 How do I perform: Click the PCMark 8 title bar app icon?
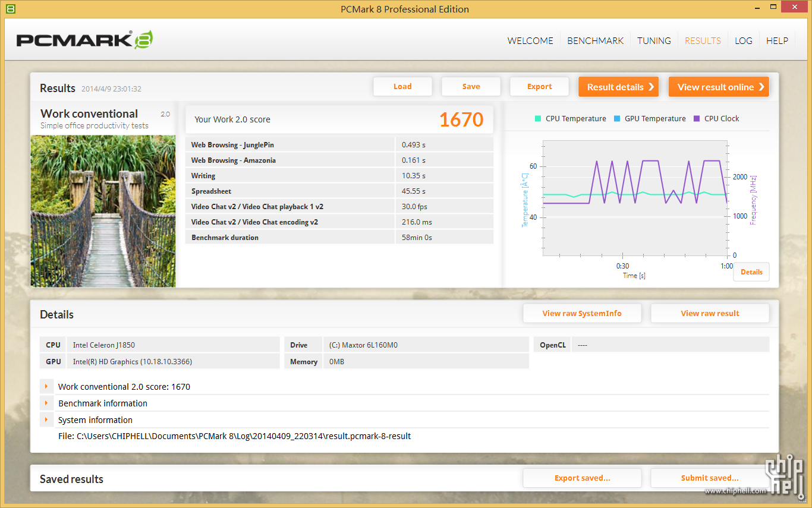point(10,9)
